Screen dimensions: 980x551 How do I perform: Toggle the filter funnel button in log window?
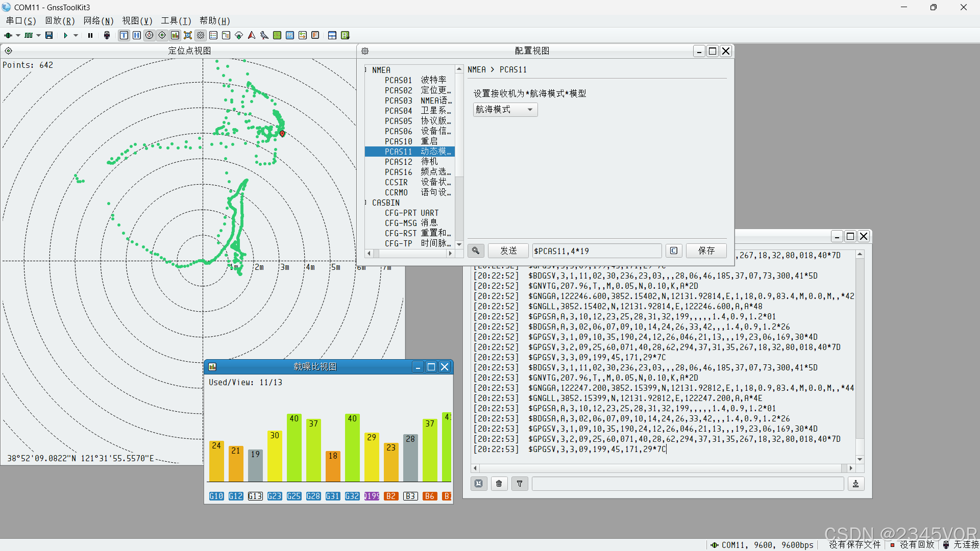(520, 484)
